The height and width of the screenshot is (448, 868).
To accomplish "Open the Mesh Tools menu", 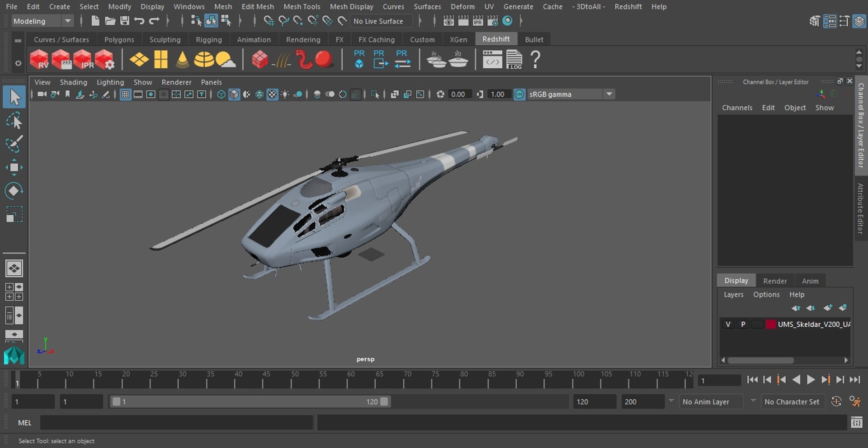I will pos(302,6).
